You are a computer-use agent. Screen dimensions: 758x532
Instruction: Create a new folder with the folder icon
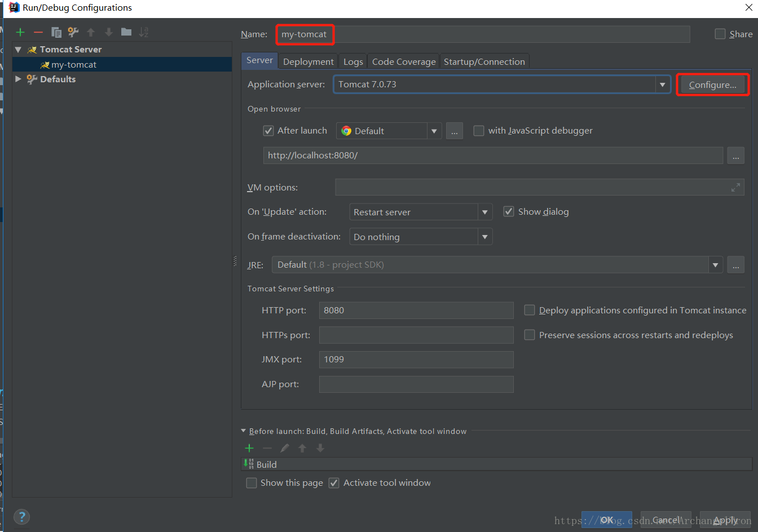[x=126, y=32]
